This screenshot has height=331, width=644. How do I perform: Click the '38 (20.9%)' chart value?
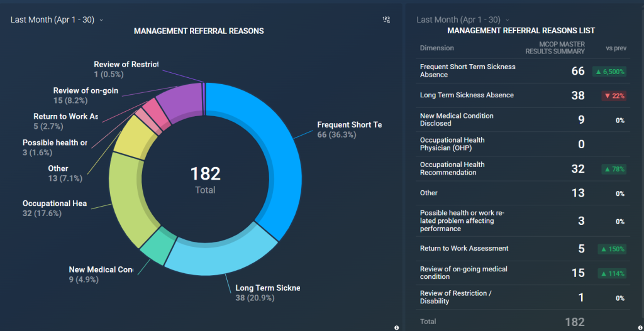tap(255, 298)
